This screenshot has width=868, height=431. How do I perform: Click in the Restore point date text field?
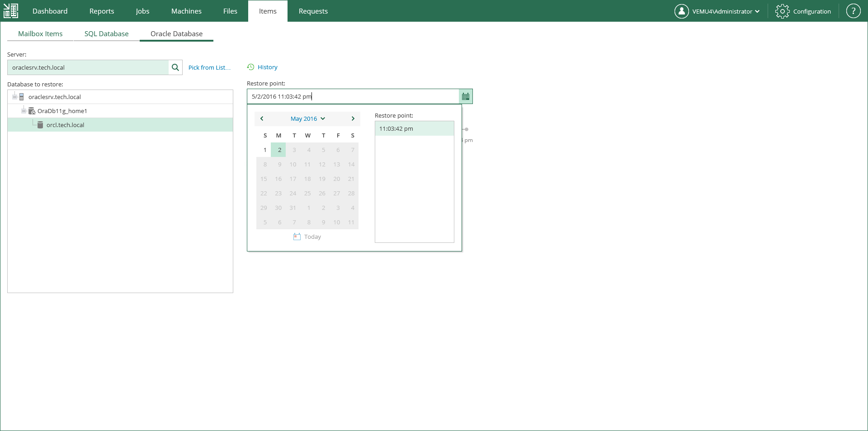point(353,96)
